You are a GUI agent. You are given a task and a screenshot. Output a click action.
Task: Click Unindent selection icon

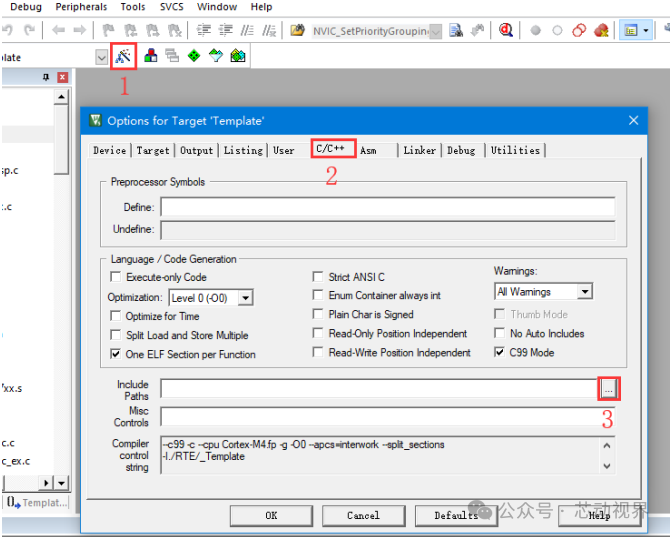[x=225, y=30]
